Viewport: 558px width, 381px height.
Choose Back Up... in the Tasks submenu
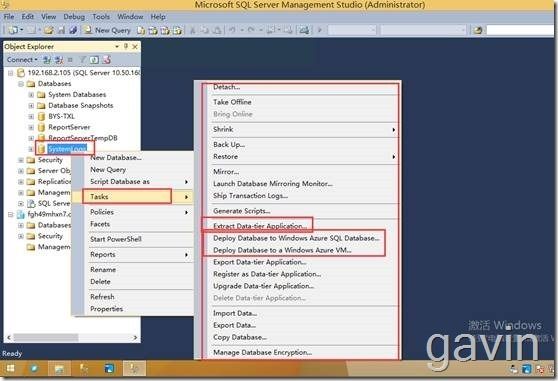point(229,144)
